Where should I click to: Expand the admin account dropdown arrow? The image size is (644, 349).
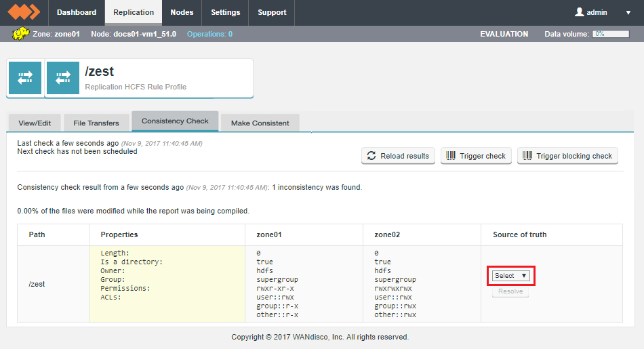pos(628,13)
